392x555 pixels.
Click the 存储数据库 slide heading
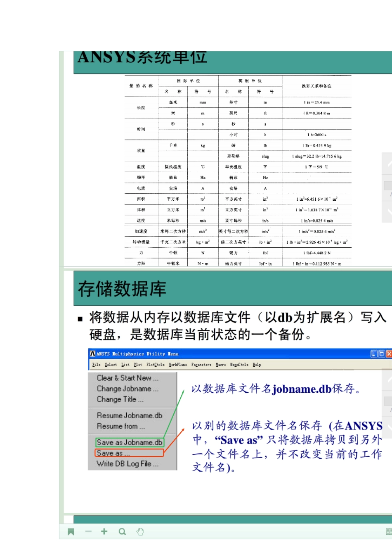click(122, 289)
